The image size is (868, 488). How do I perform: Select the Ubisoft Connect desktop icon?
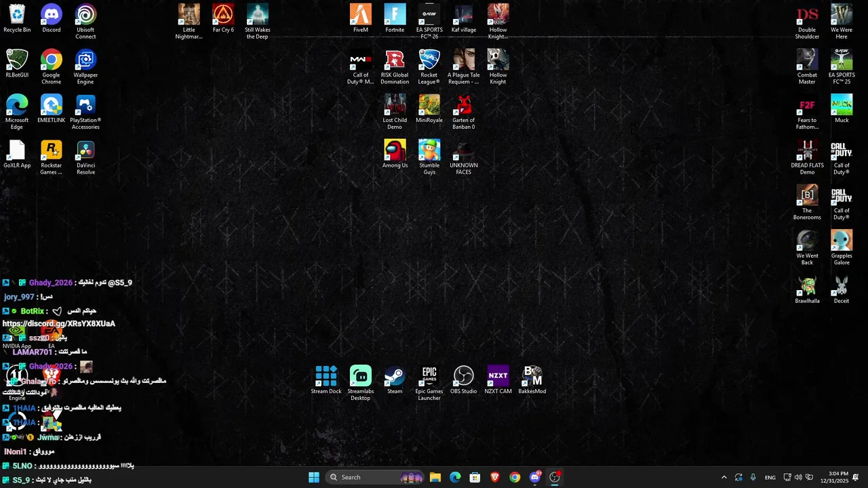coord(85,22)
